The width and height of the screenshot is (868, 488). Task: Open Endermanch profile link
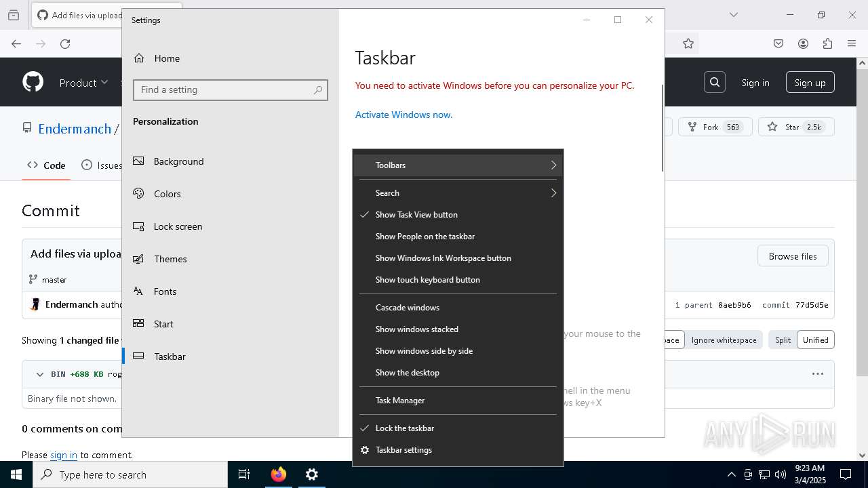(75, 129)
